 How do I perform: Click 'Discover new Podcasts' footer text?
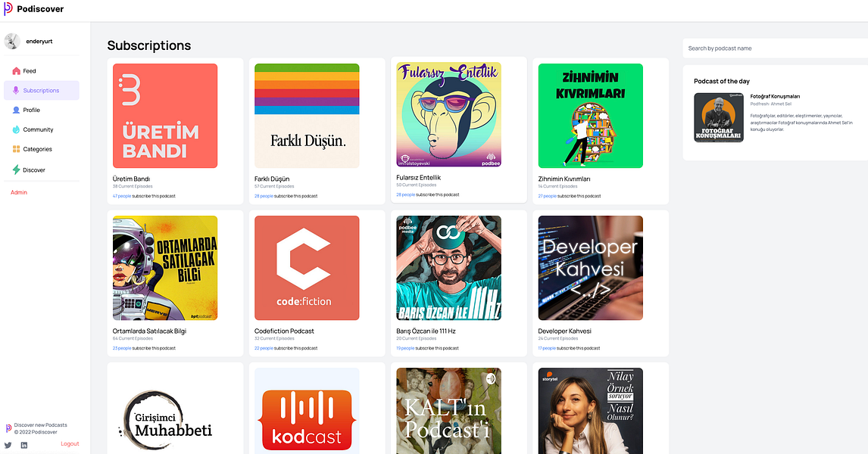pyautogui.click(x=40, y=425)
